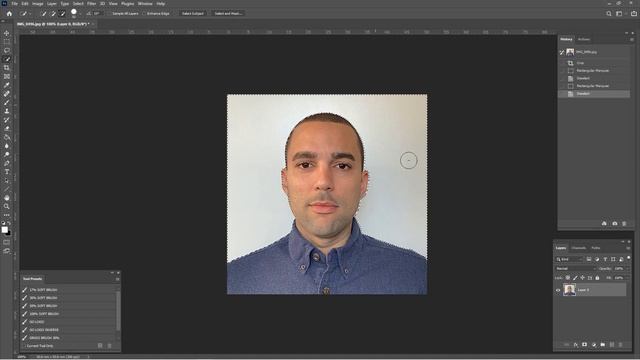This screenshot has width=640, height=360.
Task: Select the Clone Stamp tool
Action: pyautogui.click(x=7, y=111)
